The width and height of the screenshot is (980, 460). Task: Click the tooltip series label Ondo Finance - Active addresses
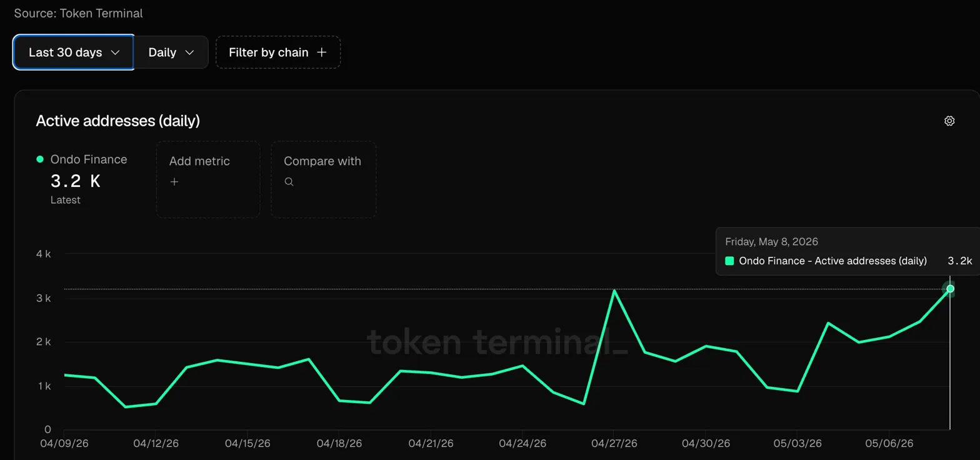833,261
